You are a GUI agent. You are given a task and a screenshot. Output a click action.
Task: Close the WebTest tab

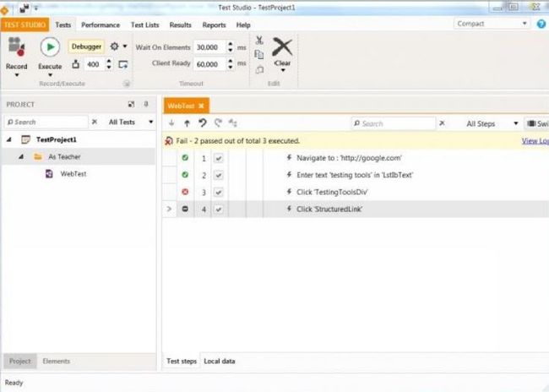coord(201,106)
